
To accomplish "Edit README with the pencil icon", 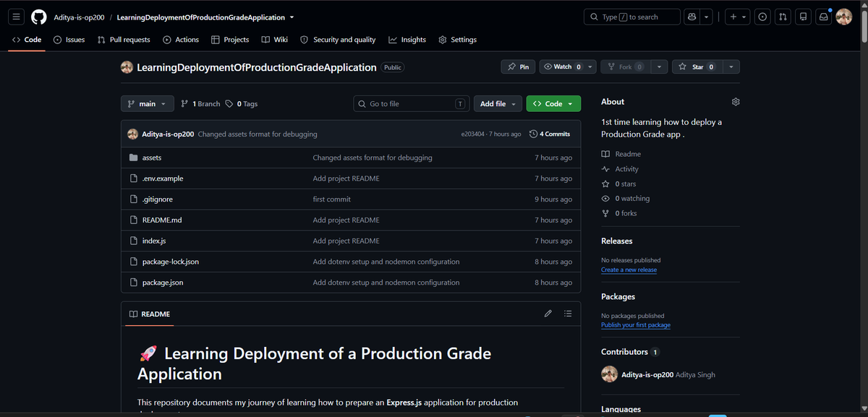I will click(548, 314).
